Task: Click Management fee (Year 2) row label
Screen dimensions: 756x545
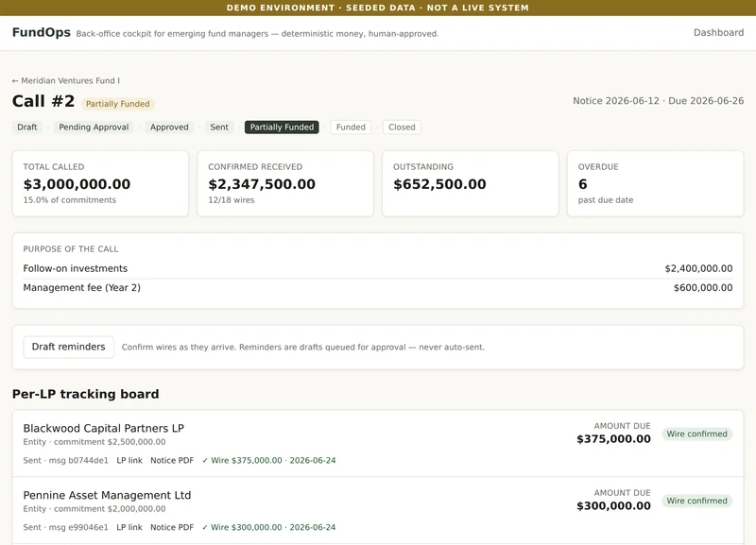Action: 82,288
